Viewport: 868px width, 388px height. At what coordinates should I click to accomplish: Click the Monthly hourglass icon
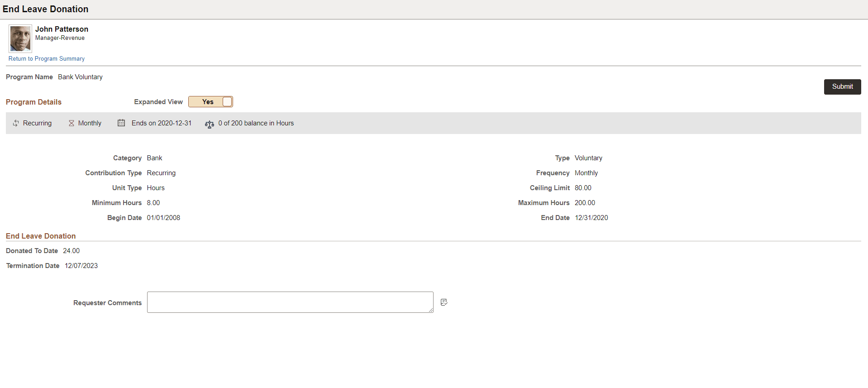point(72,123)
